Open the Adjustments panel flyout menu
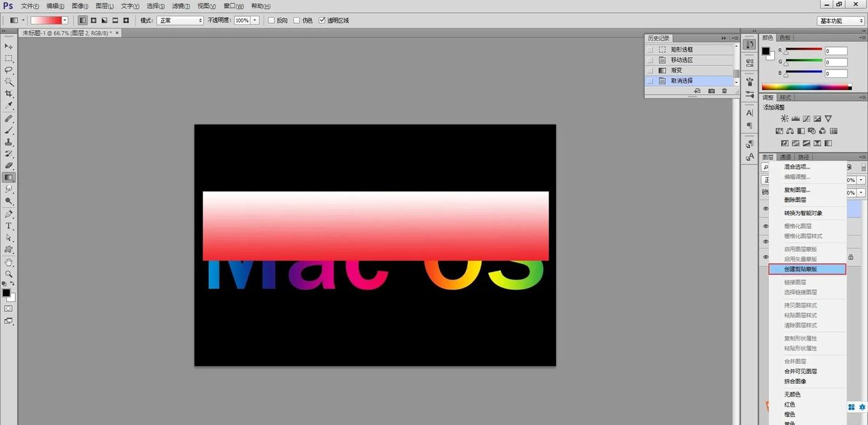The height and width of the screenshot is (425, 868). [863, 97]
